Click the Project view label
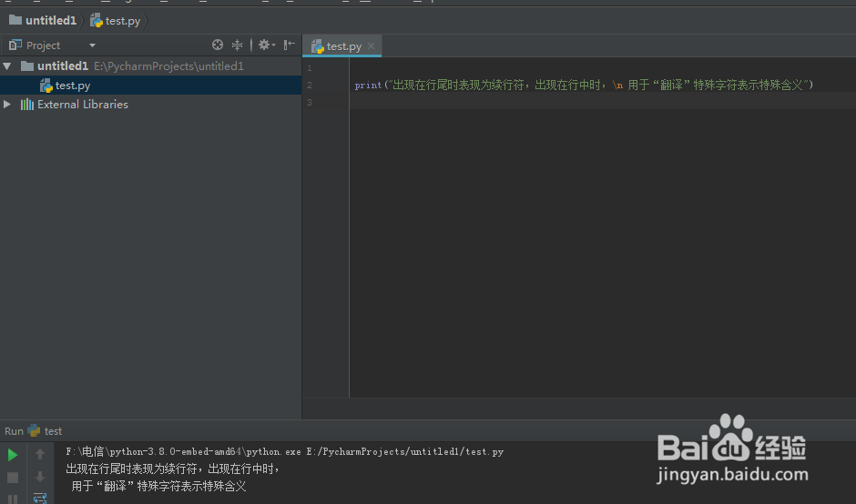856x504 pixels. pyautogui.click(x=43, y=45)
